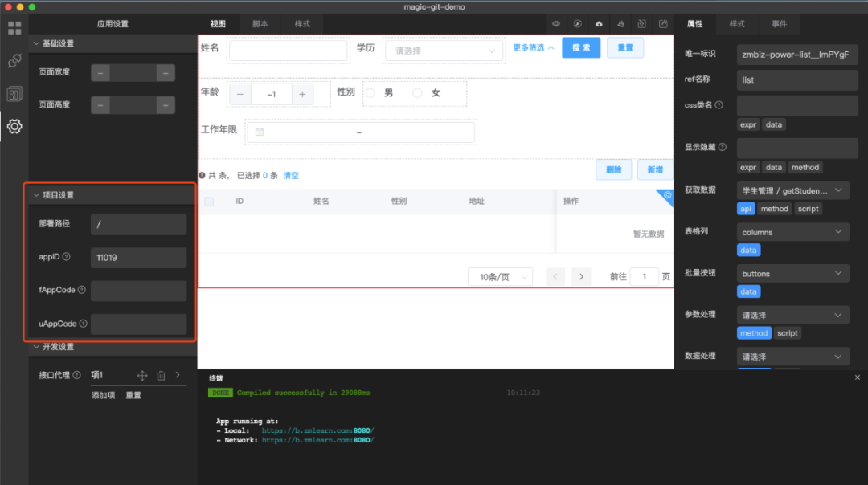Viewport: 868px width, 485px height.
Task: Expand 项1 with the chevron arrow
Action: pos(178,375)
